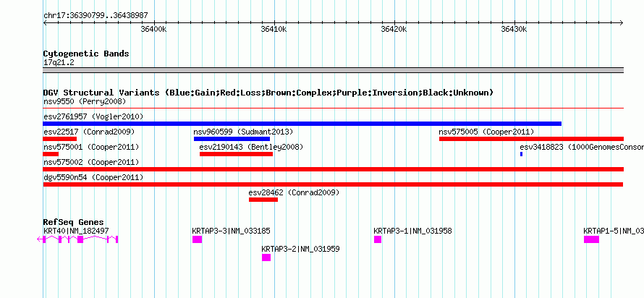Open the KRTAP1-5 gene label
This screenshot has height=298, width=644.
(614, 231)
